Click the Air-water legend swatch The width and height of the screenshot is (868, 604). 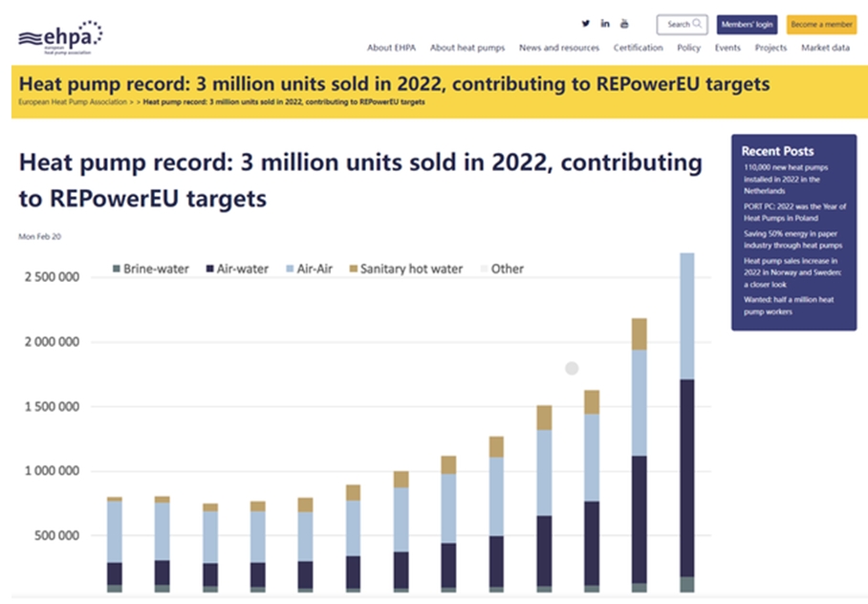(209, 269)
